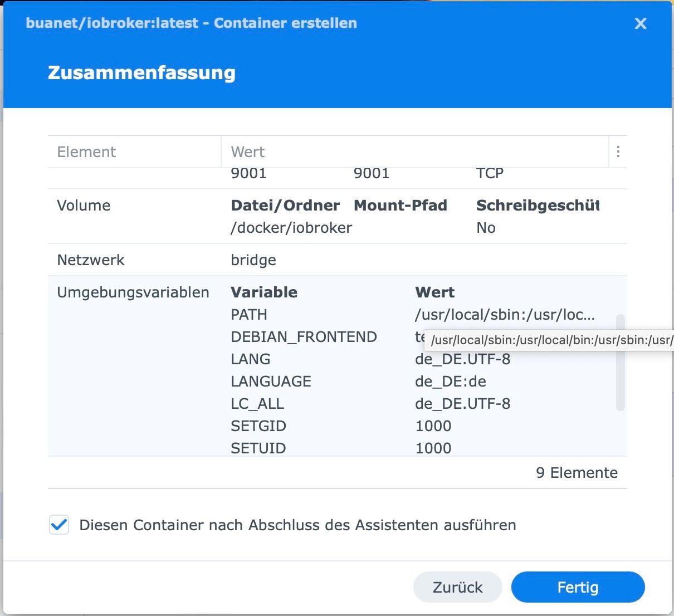This screenshot has height=616, width=674.
Task: Click the truncated PATH value
Action: pyautogui.click(x=505, y=315)
